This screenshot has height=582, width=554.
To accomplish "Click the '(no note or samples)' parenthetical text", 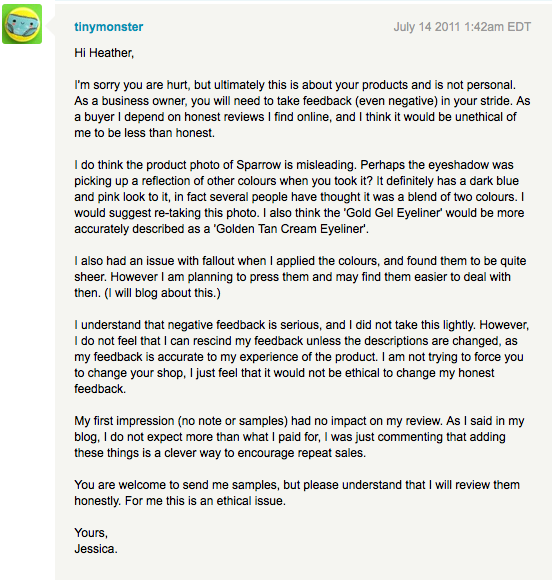I will click(x=233, y=421).
